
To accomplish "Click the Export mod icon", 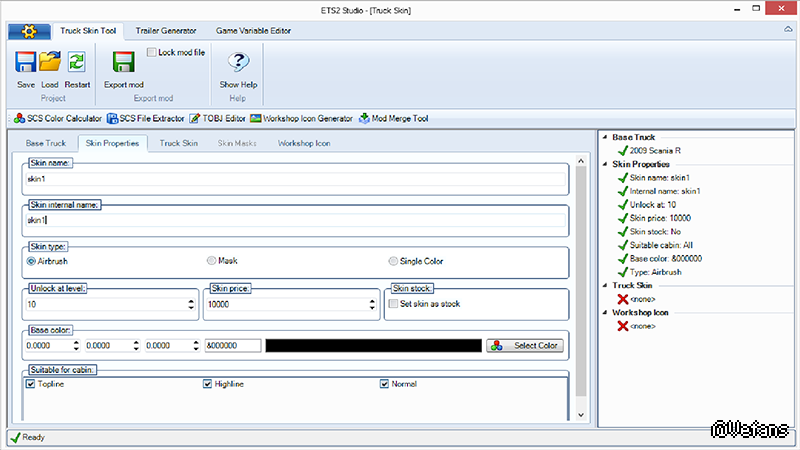I will [x=124, y=64].
